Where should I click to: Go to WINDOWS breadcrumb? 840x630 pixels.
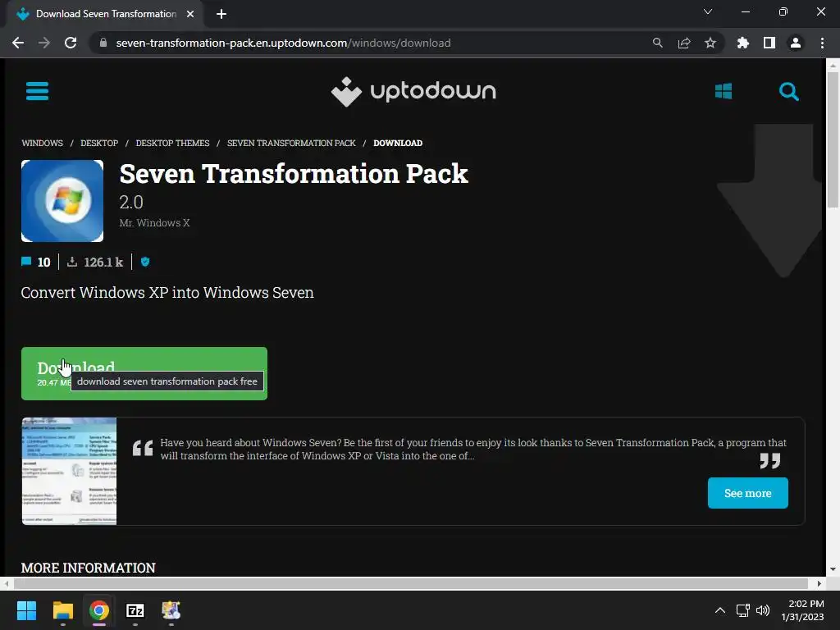(x=43, y=143)
